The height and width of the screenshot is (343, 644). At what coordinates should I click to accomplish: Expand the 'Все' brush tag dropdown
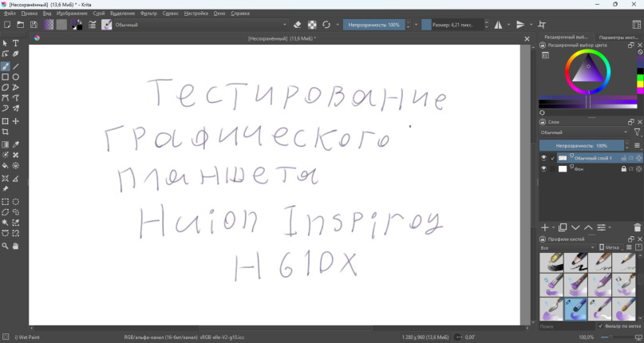567,247
